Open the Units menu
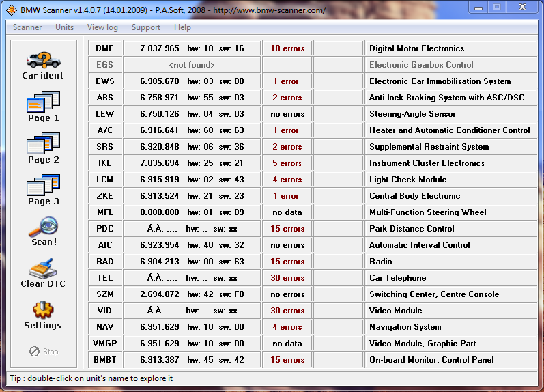Image resolution: width=544 pixels, height=392 pixels. (x=65, y=27)
